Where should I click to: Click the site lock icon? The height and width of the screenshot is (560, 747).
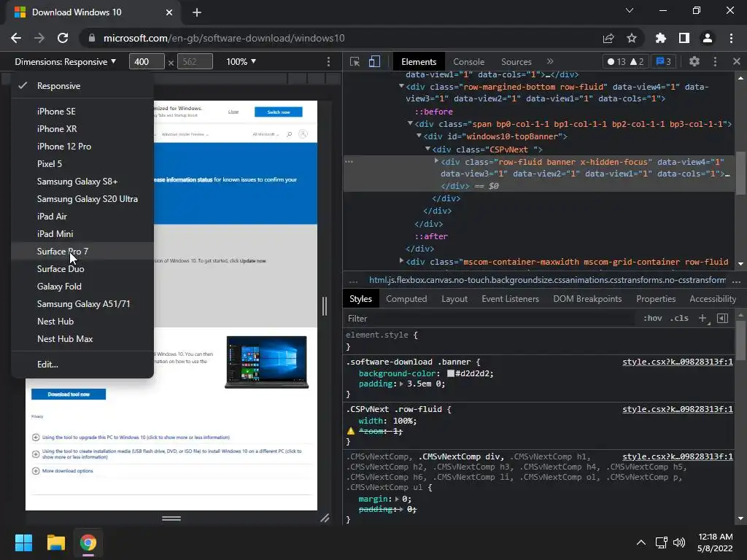click(92, 38)
